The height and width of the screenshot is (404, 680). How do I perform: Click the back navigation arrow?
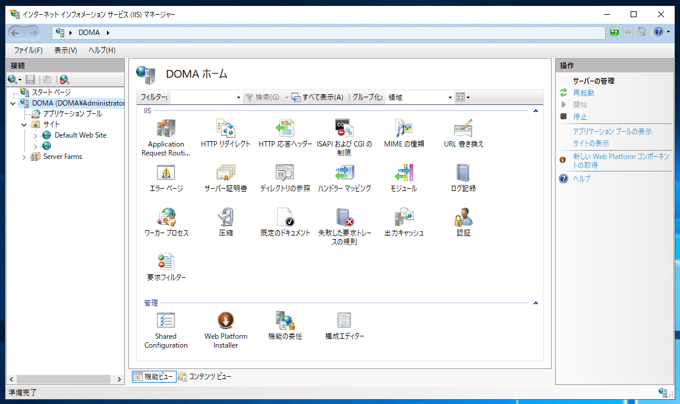click(x=16, y=33)
